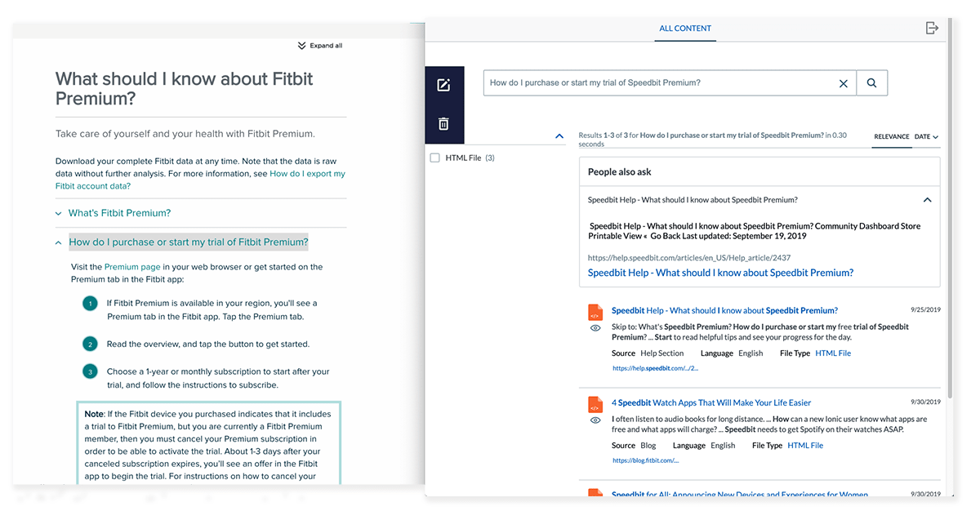Clear the search query using the X icon
The height and width of the screenshot is (511, 980).
click(x=844, y=82)
